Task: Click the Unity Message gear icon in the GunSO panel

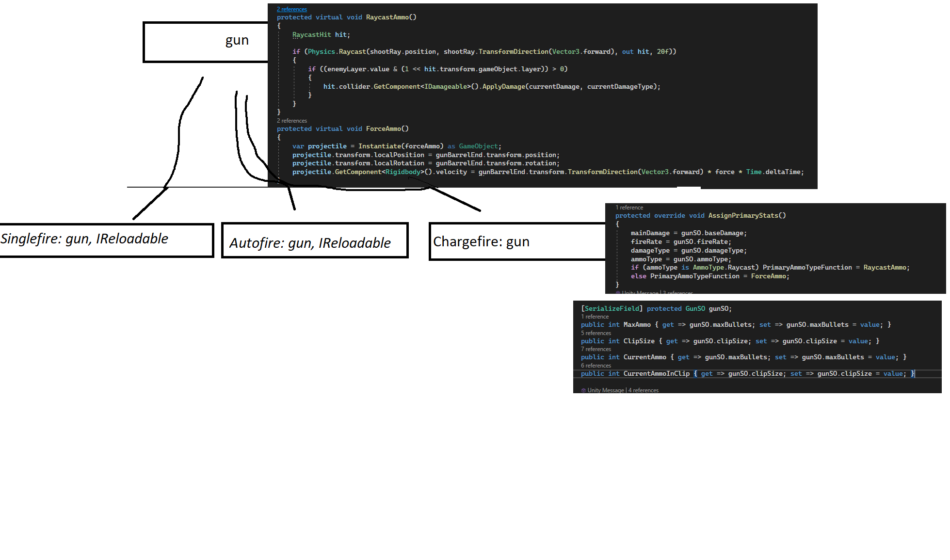Action: pos(583,390)
